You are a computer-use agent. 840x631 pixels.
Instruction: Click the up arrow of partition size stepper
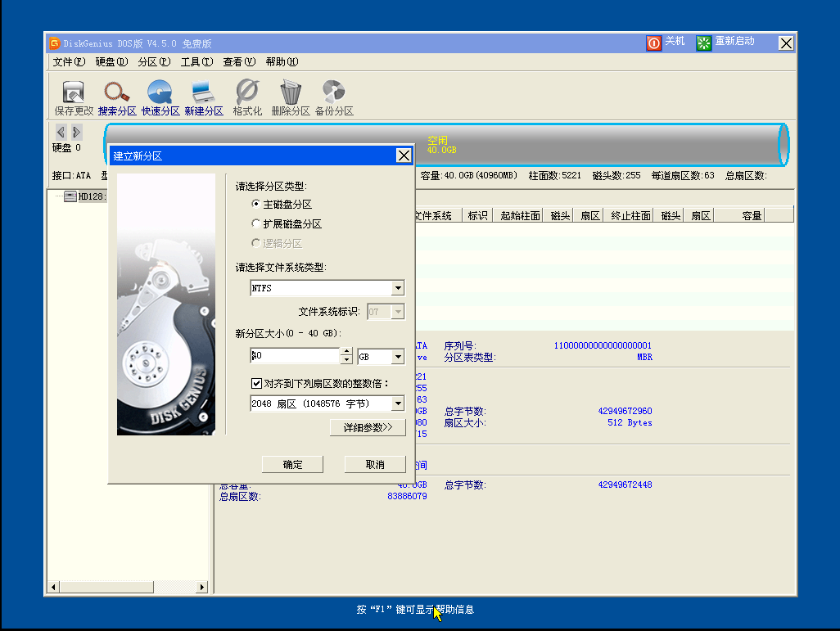347,352
